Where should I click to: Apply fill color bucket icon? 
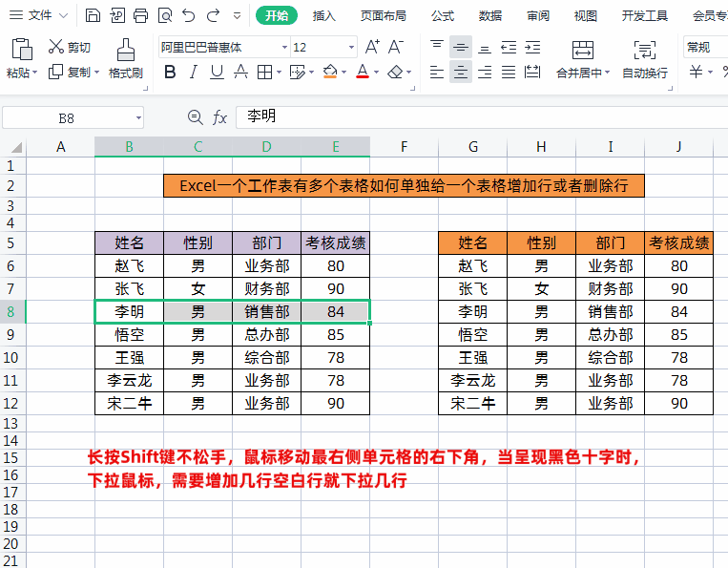click(x=330, y=72)
